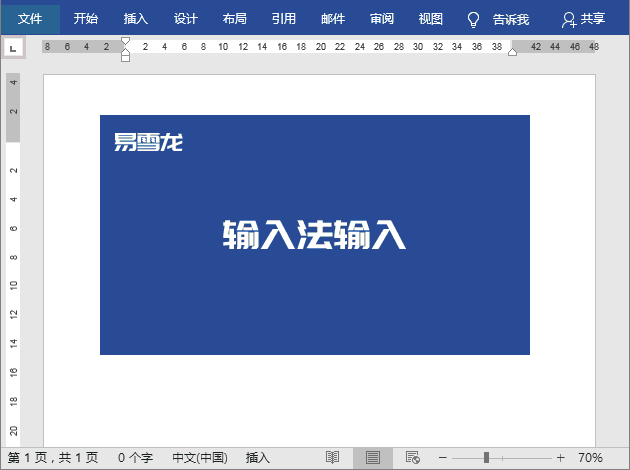
Task: Click the vertical ruler on the left
Action: pyautogui.click(x=13, y=260)
